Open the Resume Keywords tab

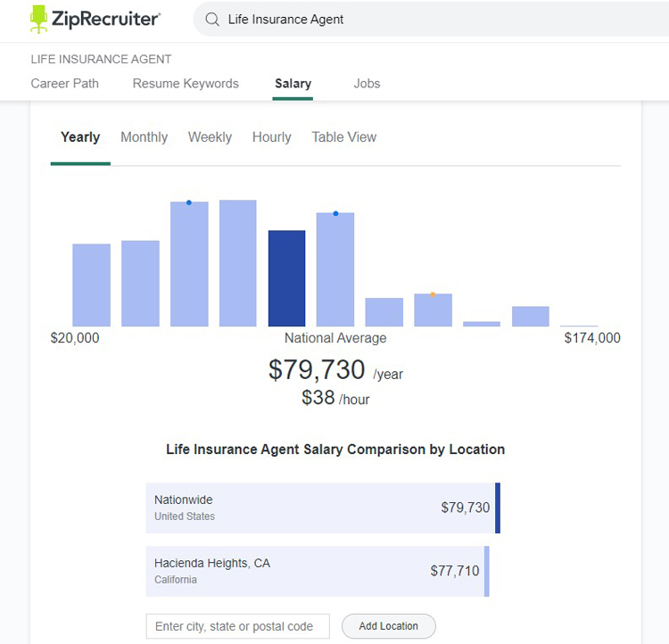186,83
